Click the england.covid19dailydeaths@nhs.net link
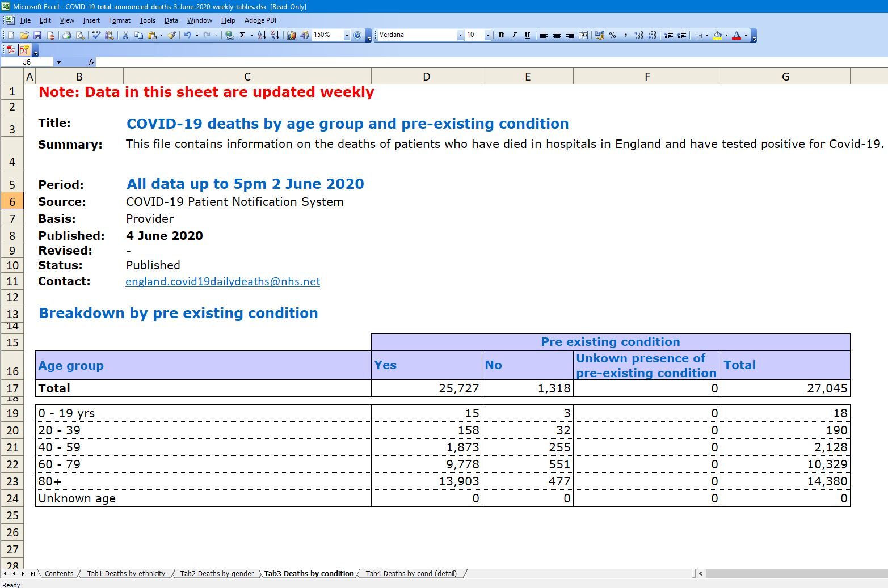Screen dimensions: 888x588 223,281
